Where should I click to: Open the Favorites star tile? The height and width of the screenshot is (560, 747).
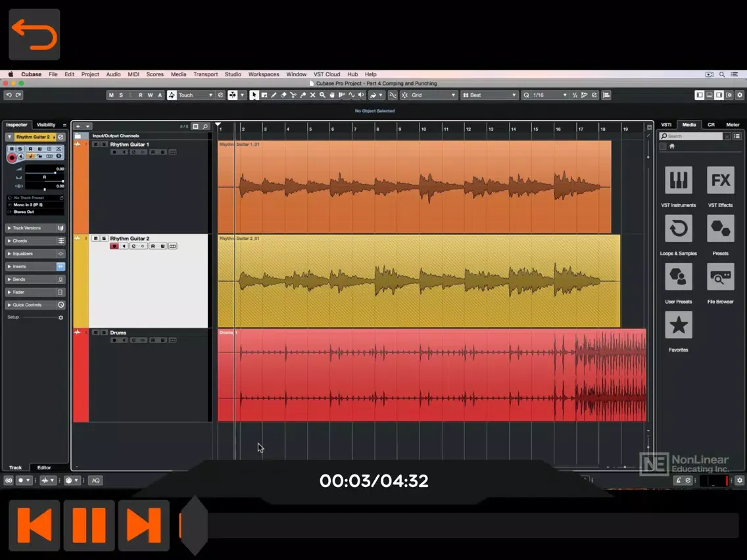679,325
